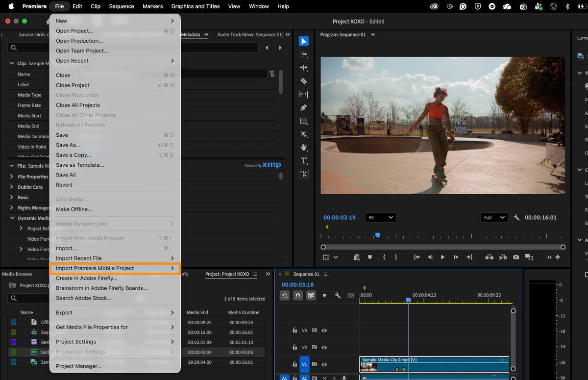Select the Type tool
The height and width of the screenshot is (380, 588).
click(304, 160)
